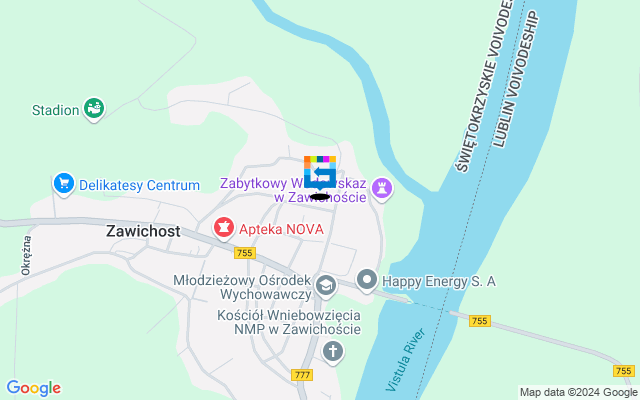Click the Happy Energy S. A location pin
640x400 pixels.
click(367, 280)
